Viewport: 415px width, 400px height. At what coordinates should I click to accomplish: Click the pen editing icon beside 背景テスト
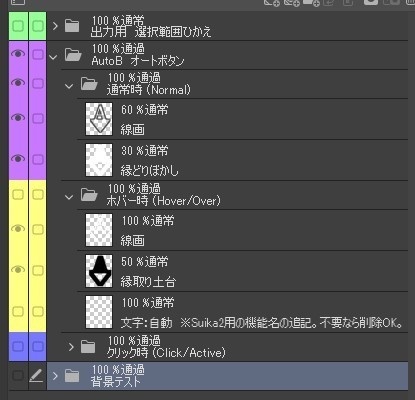pyautogui.click(x=36, y=376)
